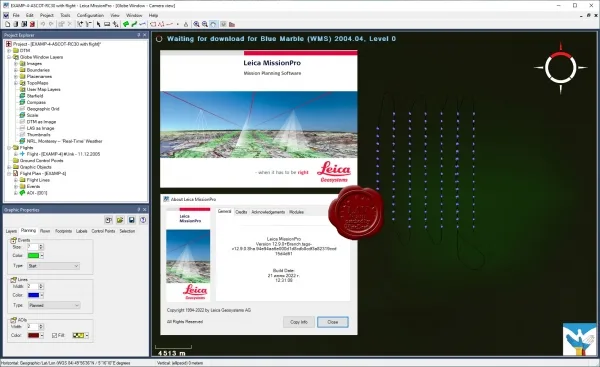Toggle Scale layer visibility icon
Screen dimensions: 600x367
pos(23,115)
